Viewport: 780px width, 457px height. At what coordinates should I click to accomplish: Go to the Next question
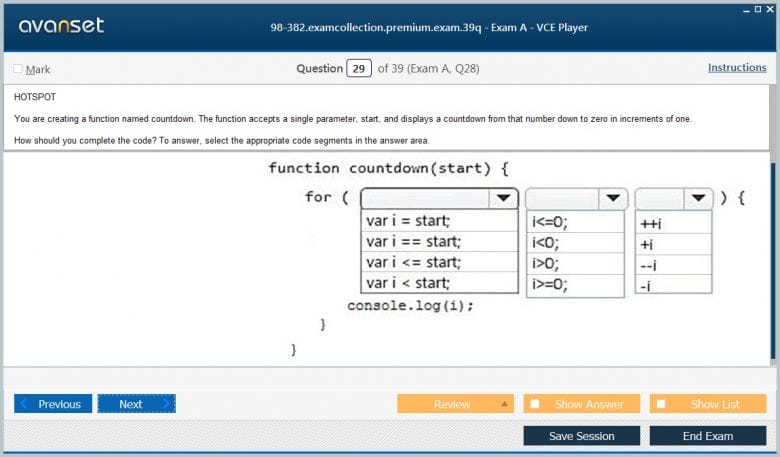point(136,404)
